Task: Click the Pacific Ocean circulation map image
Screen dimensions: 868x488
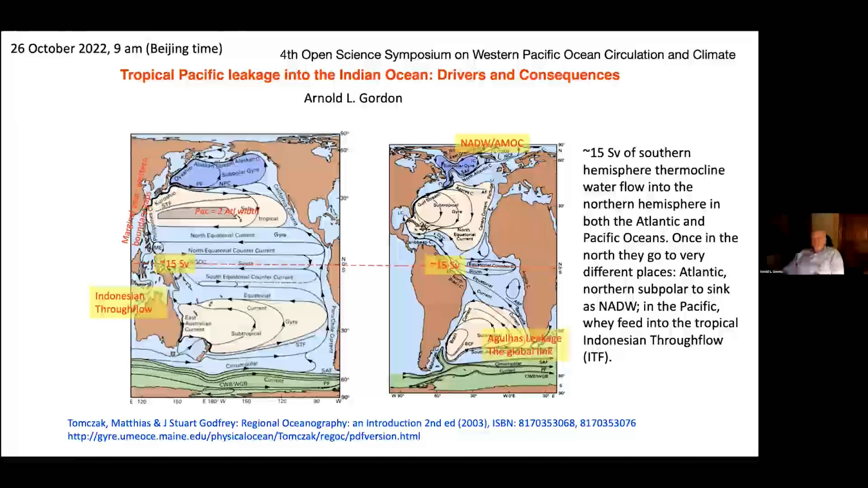Action: [x=235, y=266]
